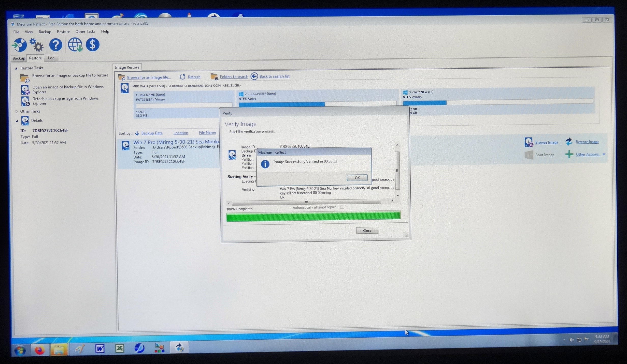Open the Help menu
This screenshot has height=364, width=627.
pyautogui.click(x=105, y=31)
